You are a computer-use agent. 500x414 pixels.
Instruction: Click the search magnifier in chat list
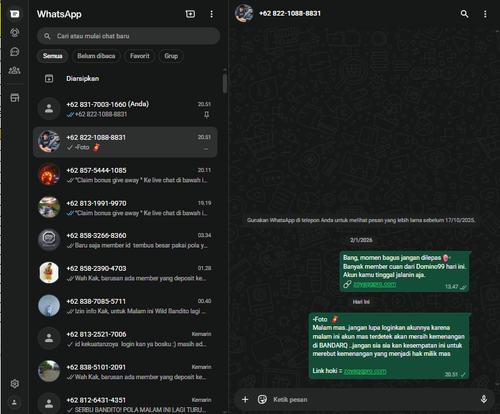tap(47, 36)
